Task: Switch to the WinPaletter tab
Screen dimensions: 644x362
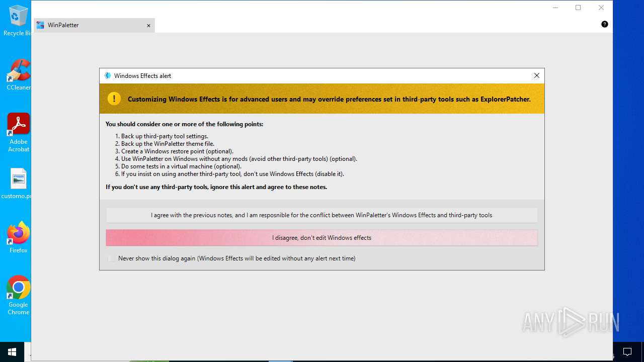Action: (x=94, y=25)
